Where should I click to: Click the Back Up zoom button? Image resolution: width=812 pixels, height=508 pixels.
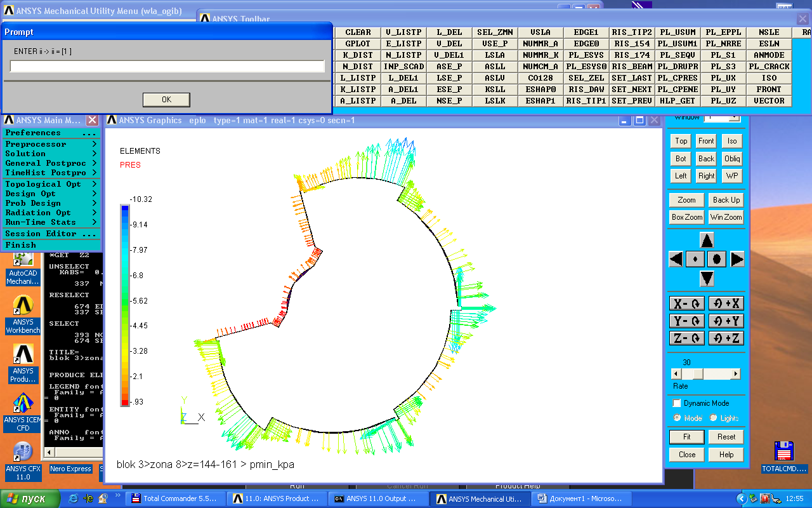[x=726, y=200]
